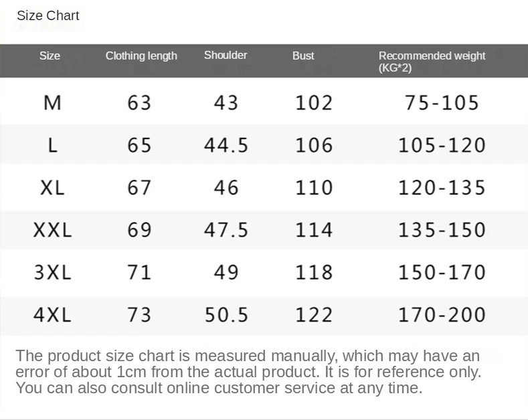Select the 4XL size cell

point(52,314)
